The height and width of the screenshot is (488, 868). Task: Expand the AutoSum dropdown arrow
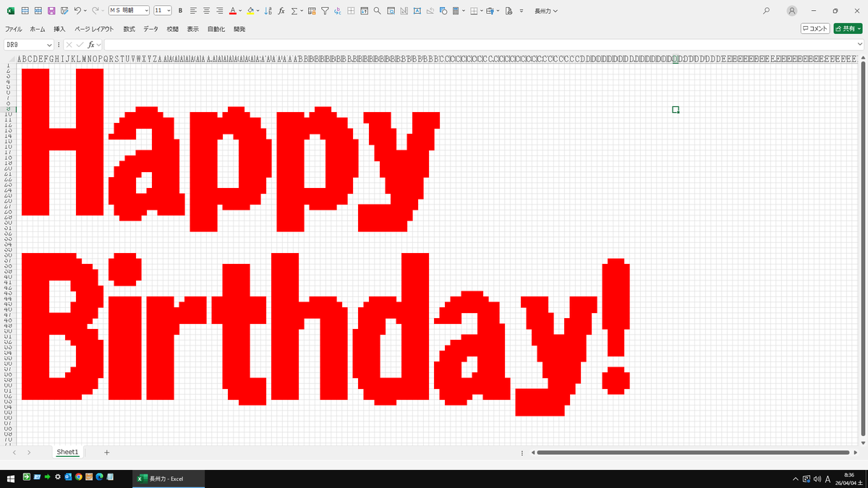[x=302, y=11]
